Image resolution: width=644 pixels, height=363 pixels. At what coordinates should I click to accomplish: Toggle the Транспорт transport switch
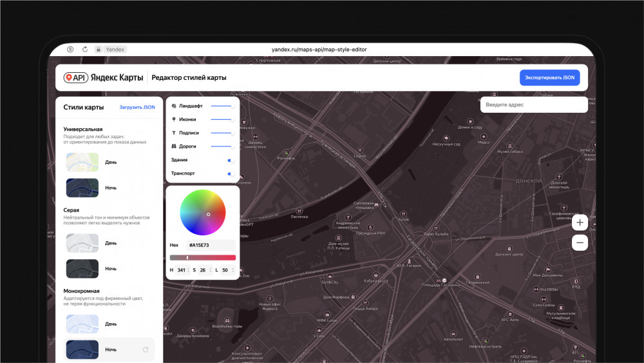click(230, 173)
